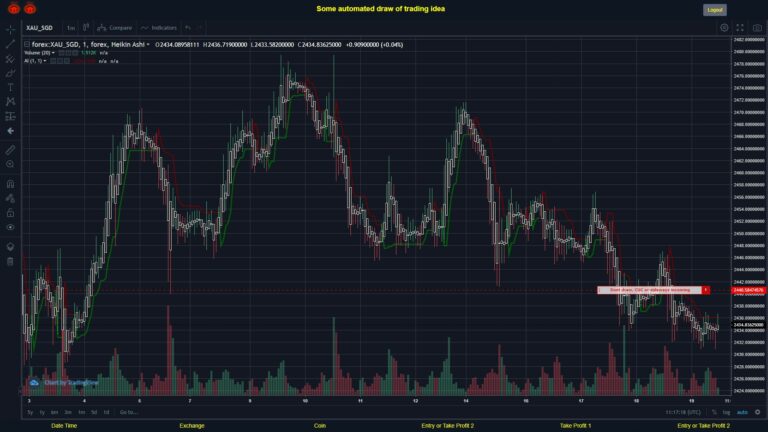Set time range to 1y
Viewport: 768px width, 432px height.
click(42, 412)
